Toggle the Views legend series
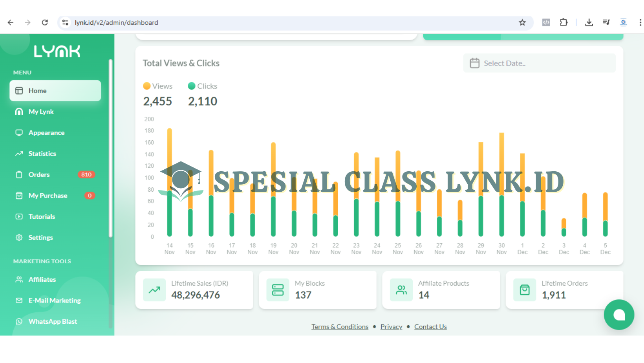The width and height of the screenshot is (644, 363). pos(158,86)
